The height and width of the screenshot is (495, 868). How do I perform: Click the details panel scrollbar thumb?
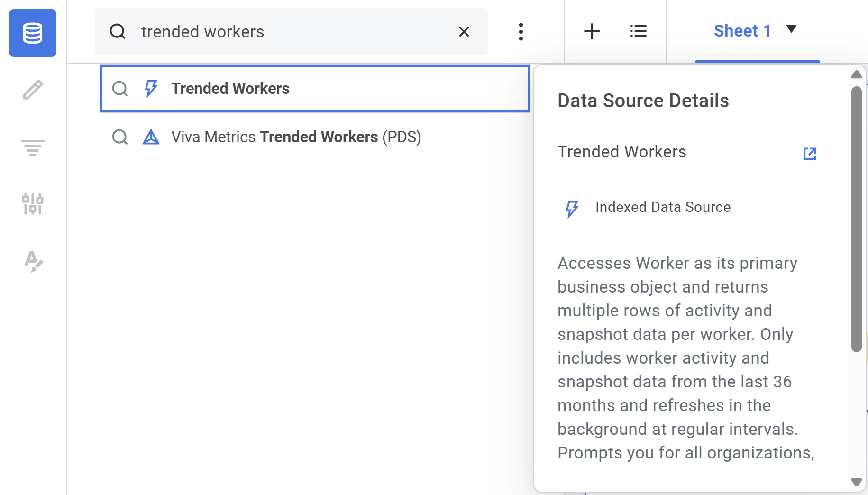coord(856,219)
